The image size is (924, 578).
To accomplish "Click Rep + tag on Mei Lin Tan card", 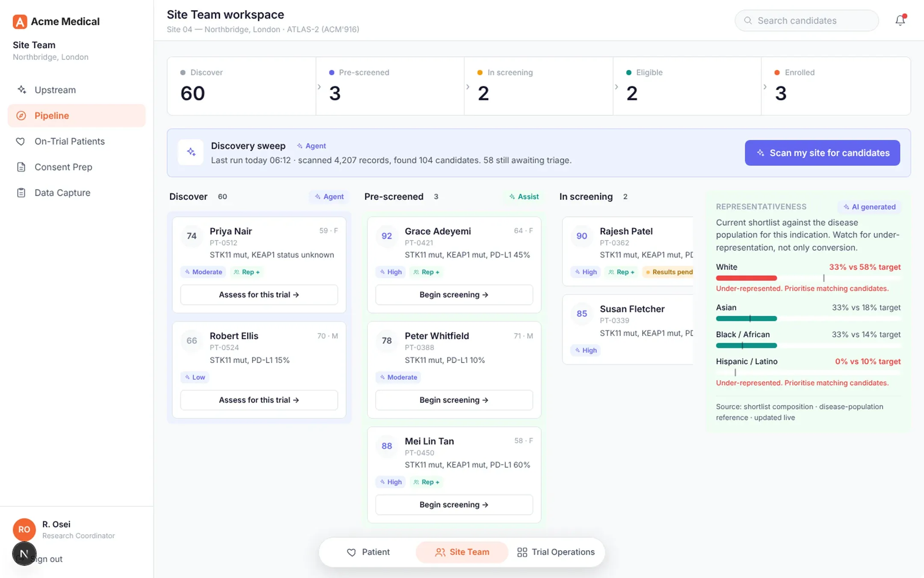I will point(426,482).
